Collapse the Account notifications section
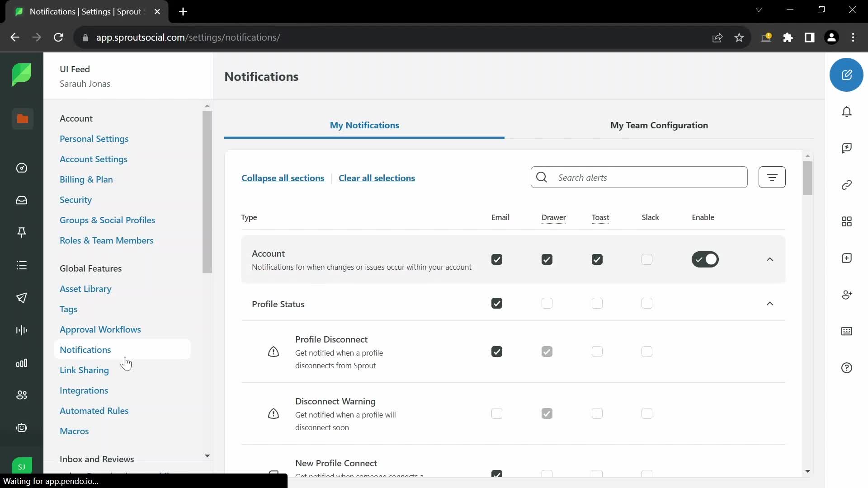868x488 pixels. point(769,259)
